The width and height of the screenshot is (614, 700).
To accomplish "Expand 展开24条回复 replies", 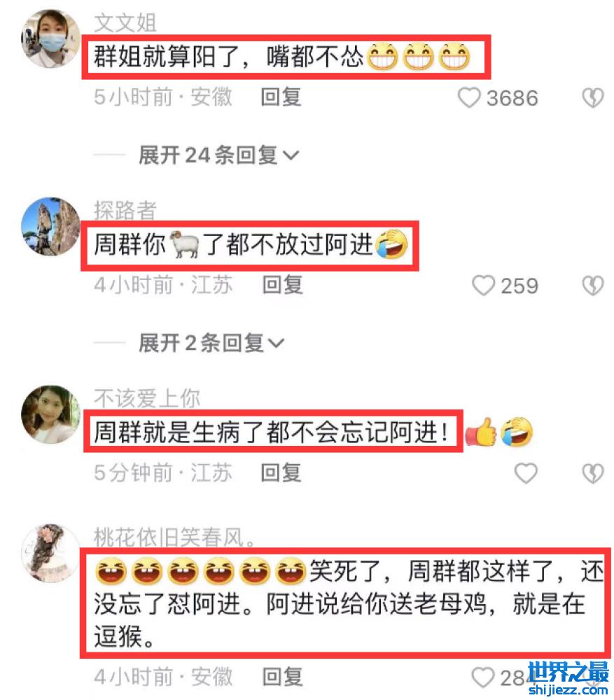I will (x=218, y=155).
